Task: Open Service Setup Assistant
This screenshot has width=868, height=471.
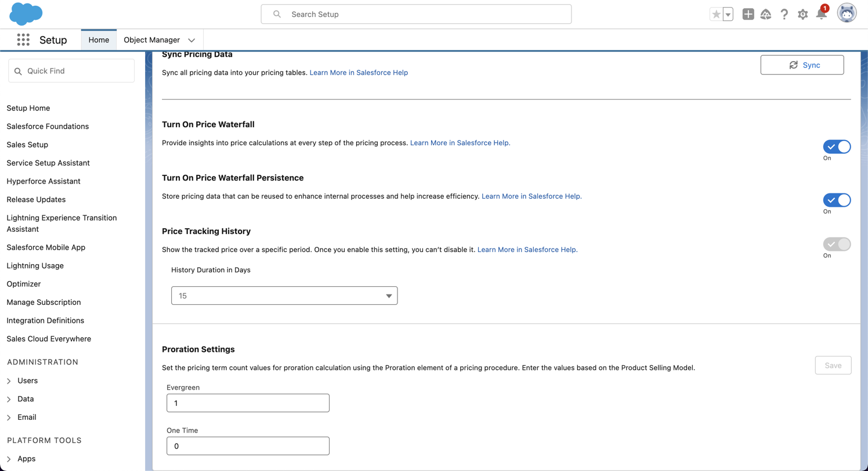Action: 48,163
